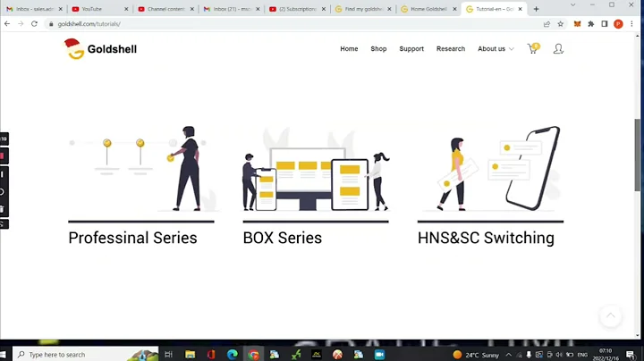Image resolution: width=644 pixels, height=361 pixels.
Task: Open a new browser tab
Action: 536,9
